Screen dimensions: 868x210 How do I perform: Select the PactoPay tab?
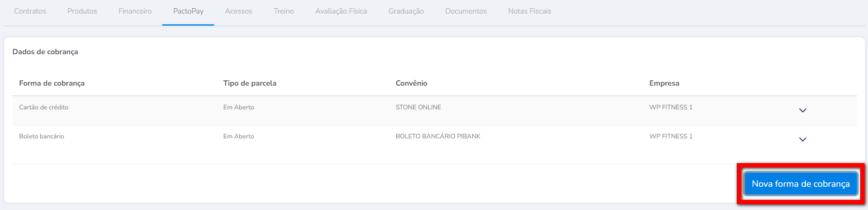(x=188, y=11)
